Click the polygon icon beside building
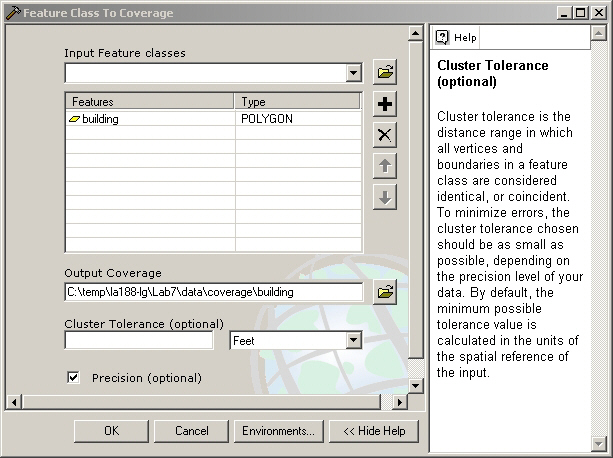 (74, 119)
